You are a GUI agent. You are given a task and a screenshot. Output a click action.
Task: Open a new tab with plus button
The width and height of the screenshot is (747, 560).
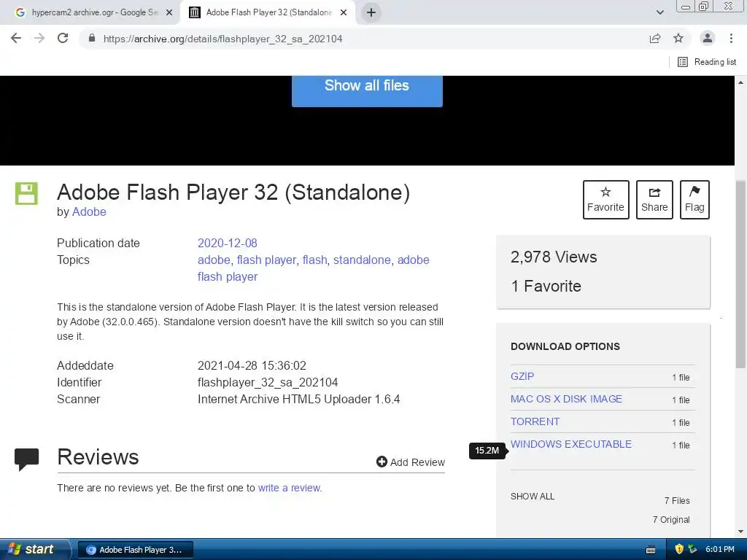pyautogui.click(x=371, y=12)
